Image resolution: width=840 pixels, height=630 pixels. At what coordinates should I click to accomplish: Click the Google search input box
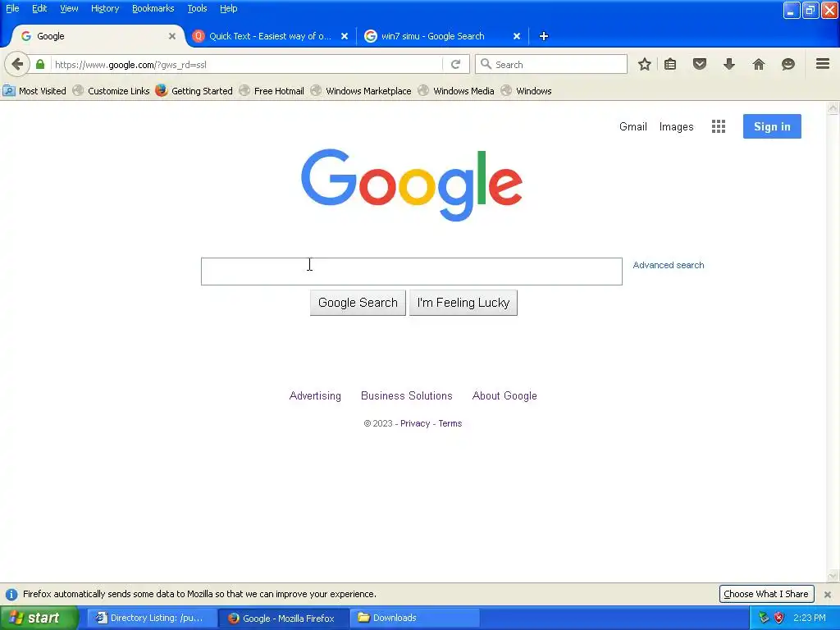click(x=412, y=272)
